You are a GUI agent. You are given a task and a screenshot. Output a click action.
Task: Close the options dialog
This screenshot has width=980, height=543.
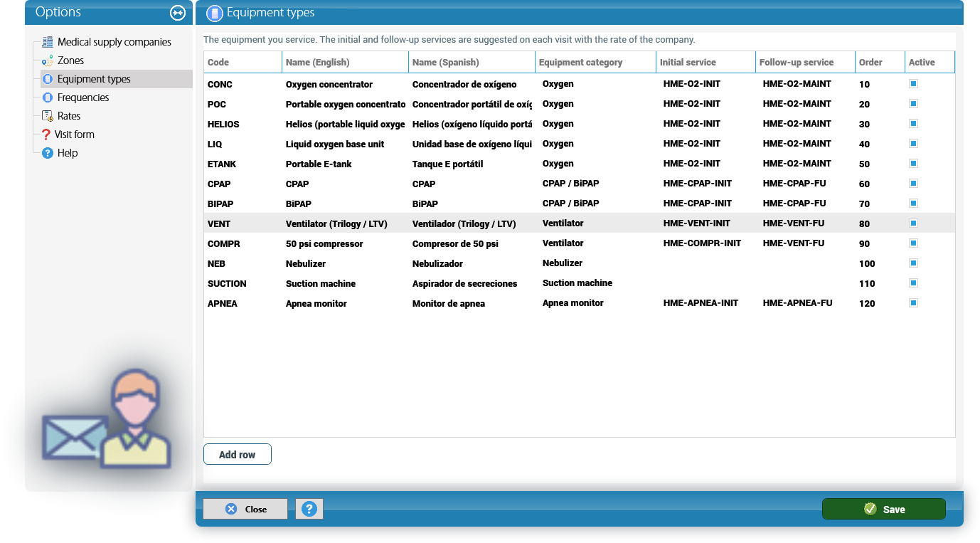pos(245,509)
